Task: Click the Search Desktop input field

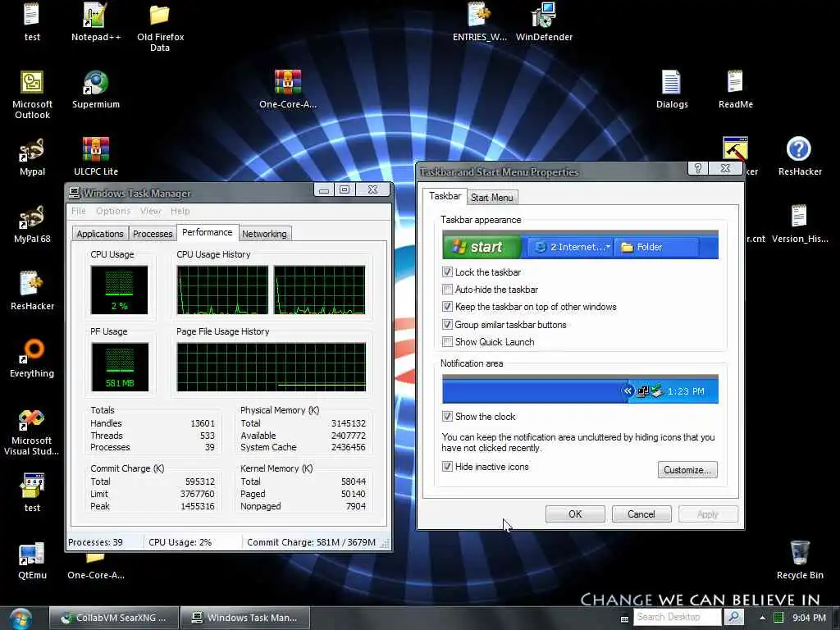Action: 678,617
